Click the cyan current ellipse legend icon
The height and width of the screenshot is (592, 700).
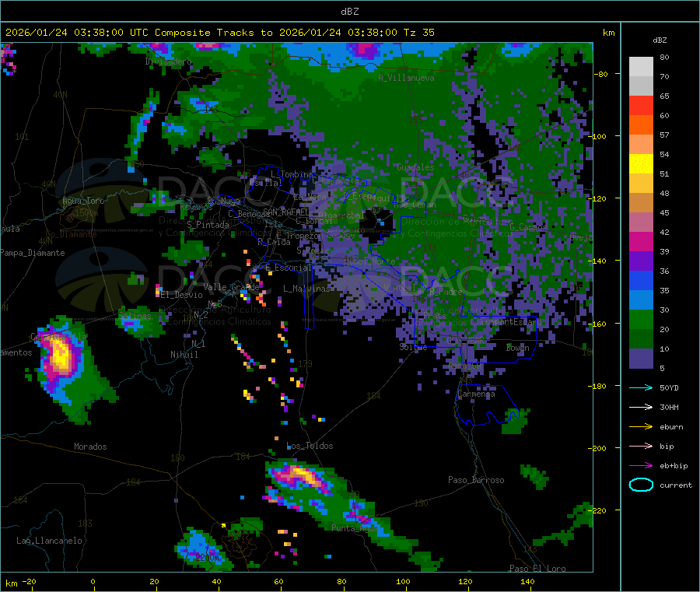(641, 485)
